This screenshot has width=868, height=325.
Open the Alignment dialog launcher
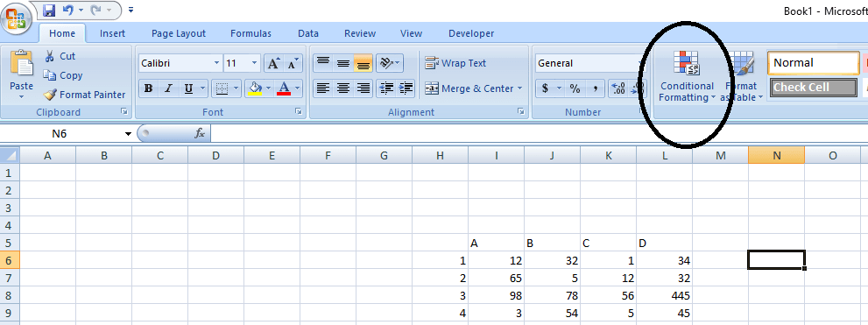(520, 112)
